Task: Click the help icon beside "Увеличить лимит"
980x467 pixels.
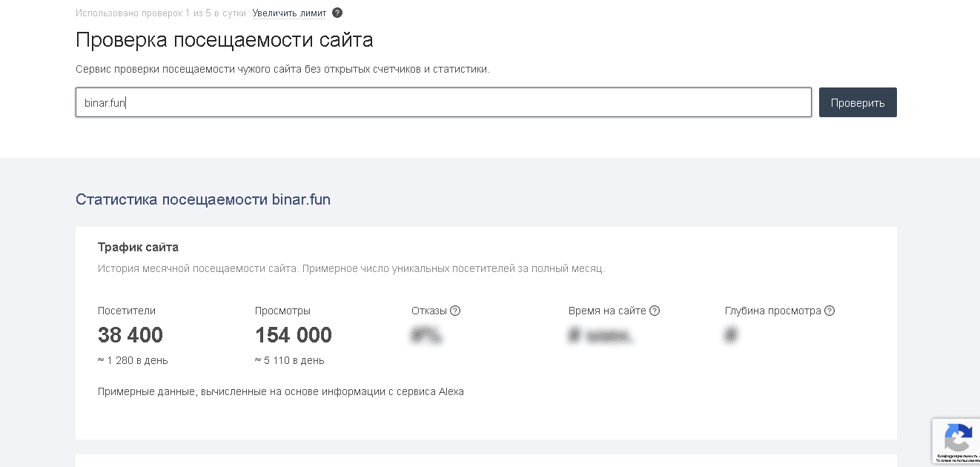Action: 337,13
